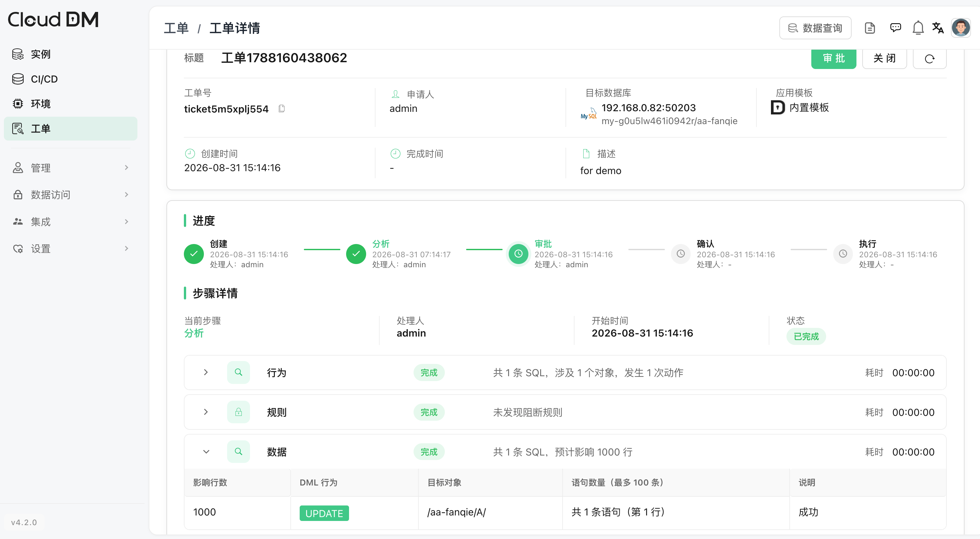This screenshot has height=539, width=980.
Task: Click the 关闭 close ticket button
Action: [x=885, y=59]
